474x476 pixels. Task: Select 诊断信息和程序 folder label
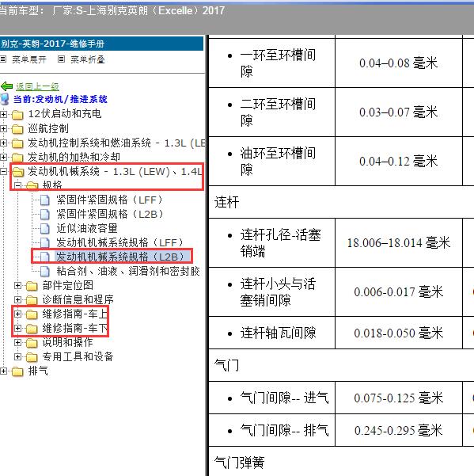(x=78, y=300)
